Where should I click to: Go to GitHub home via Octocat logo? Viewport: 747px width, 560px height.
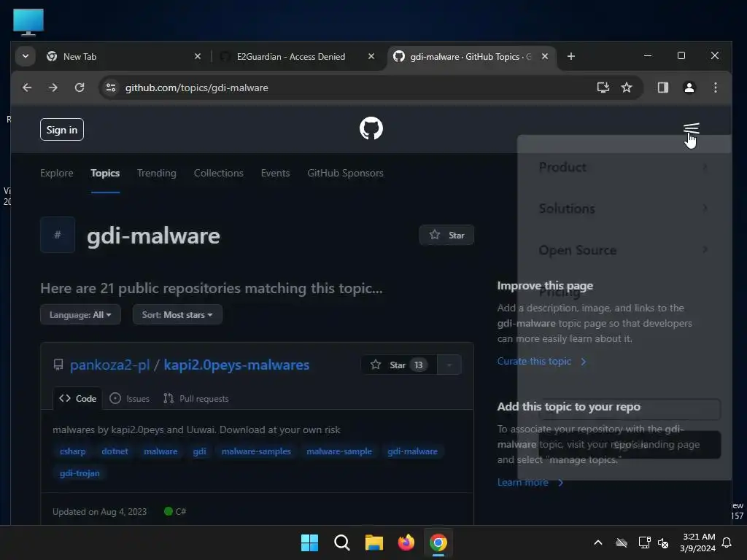pyautogui.click(x=371, y=128)
